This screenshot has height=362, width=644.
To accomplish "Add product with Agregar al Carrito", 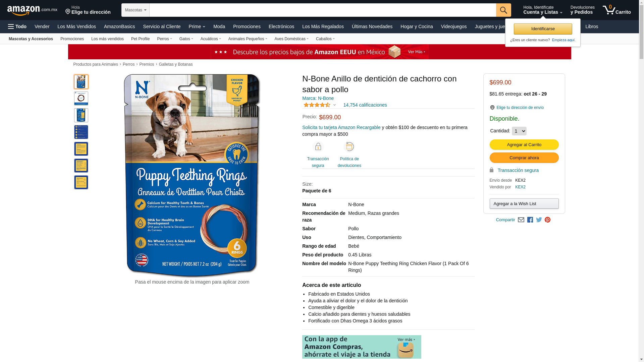I will (x=524, y=145).
